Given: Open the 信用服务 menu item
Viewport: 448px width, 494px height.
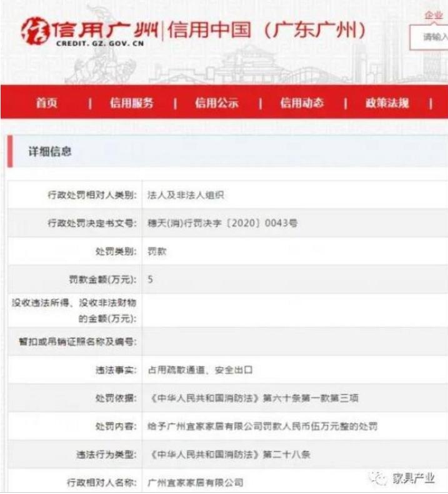Looking at the screenshot, I should tap(132, 103).
